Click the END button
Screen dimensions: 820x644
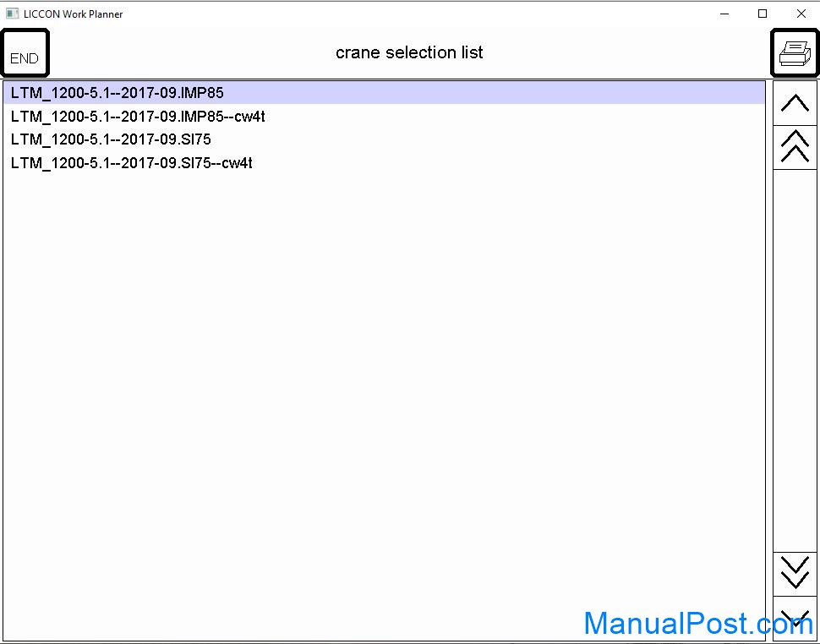pyautogui.click(x=25, y=52)
